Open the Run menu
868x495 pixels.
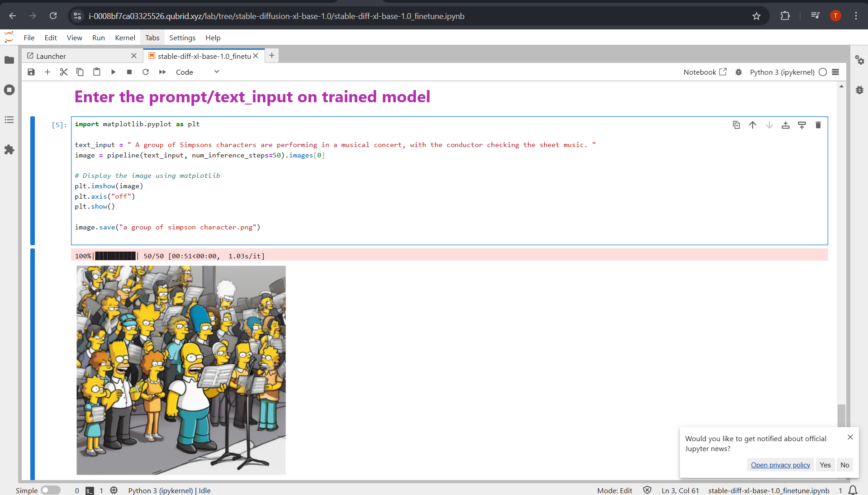(98, 38)
